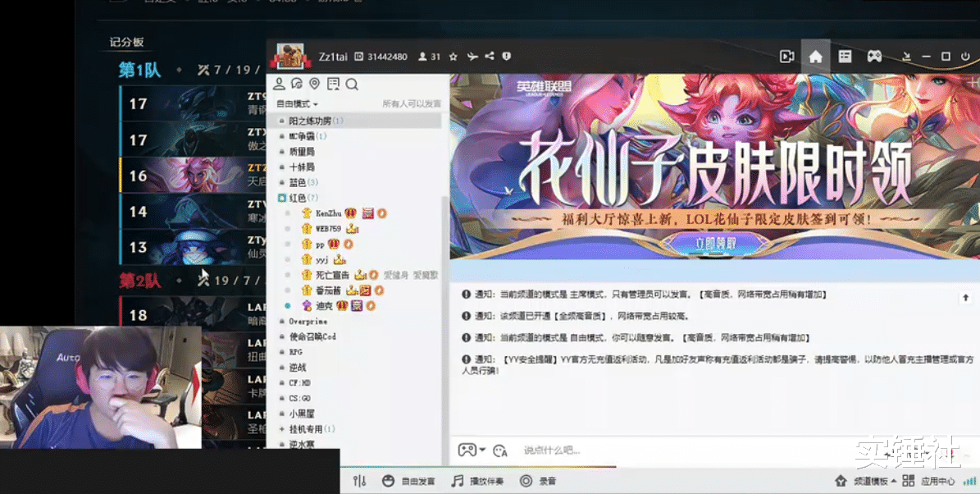Click the location pin icon

pos(314,84)
